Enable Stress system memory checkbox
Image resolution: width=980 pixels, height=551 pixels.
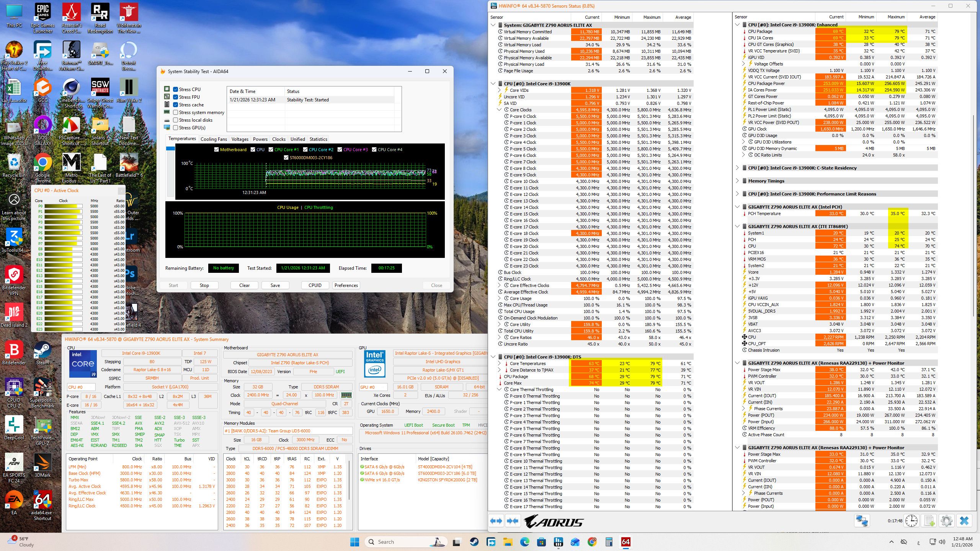pyautogui.click(x=176, y=112)
